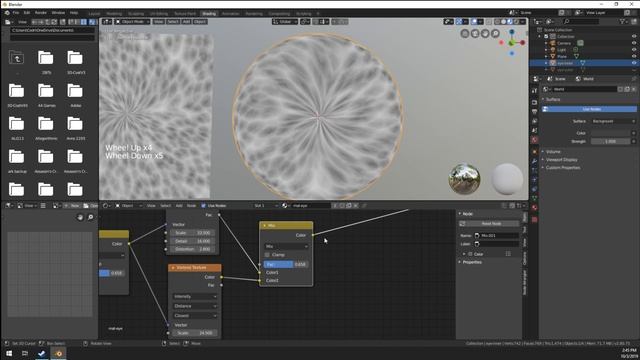Open the Help menu
The image size is (640, 360).
click(x=74, y=13)
